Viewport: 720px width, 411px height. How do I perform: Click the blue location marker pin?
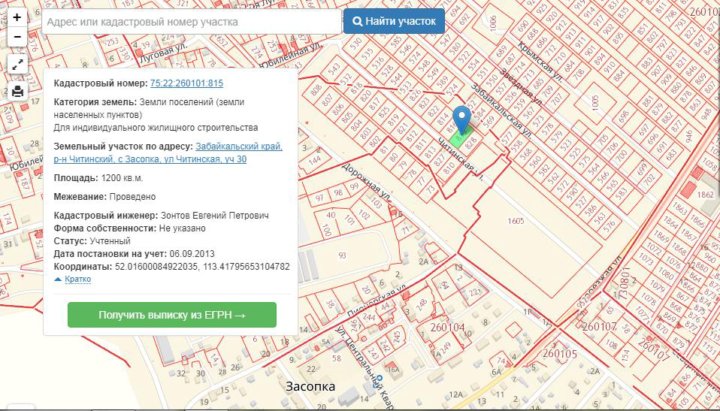(461, 119)
